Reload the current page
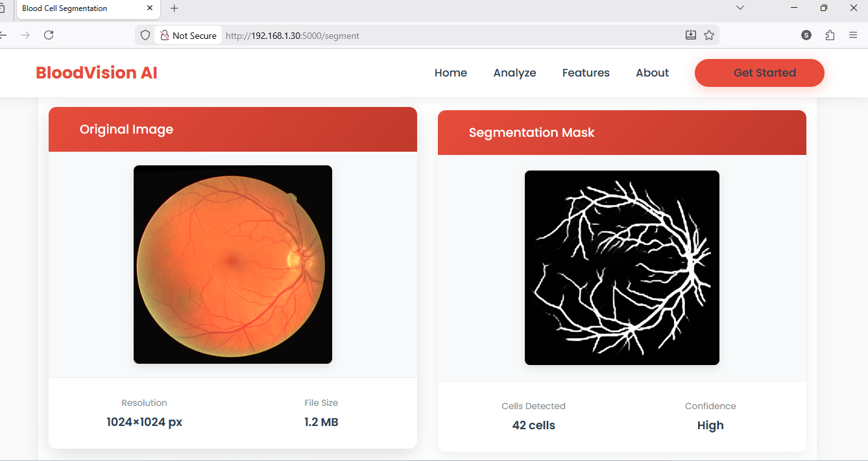The image size is (868, 461). coord(49,35)
